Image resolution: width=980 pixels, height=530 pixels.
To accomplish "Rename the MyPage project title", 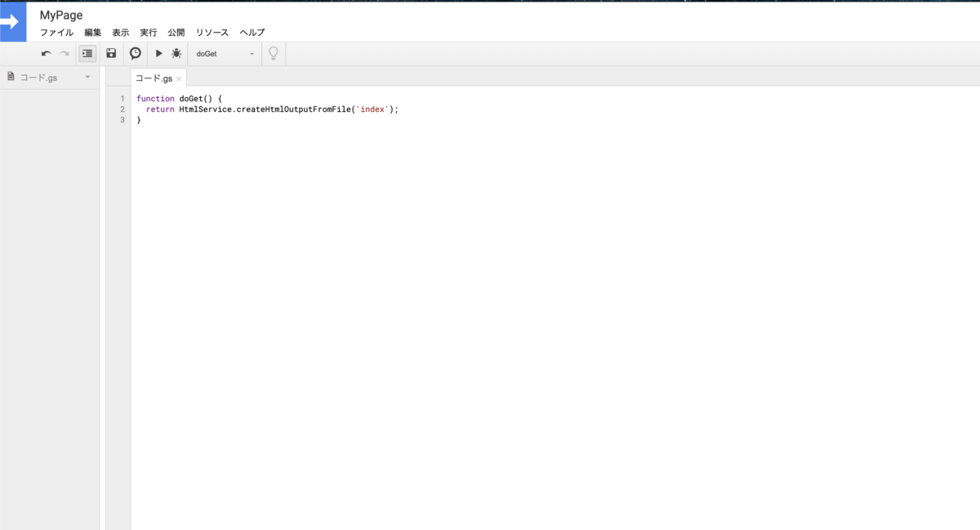I will click(x=61, y=15).
